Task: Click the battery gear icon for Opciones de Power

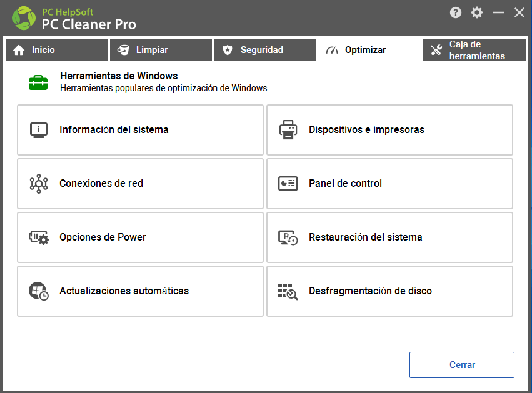Action: click(x=39, y=237)
